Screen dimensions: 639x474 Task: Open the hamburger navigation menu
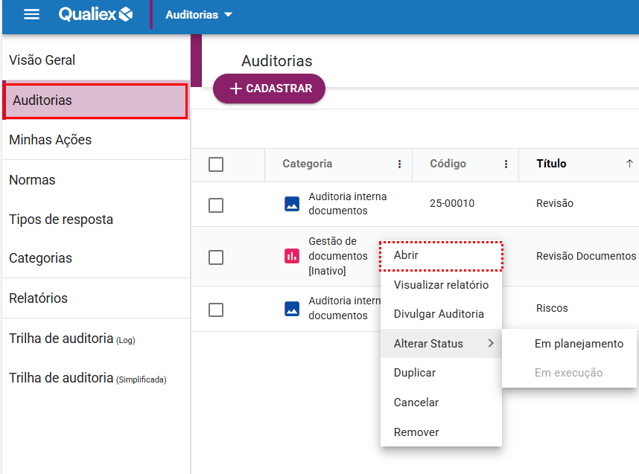(x=32, y=15)
